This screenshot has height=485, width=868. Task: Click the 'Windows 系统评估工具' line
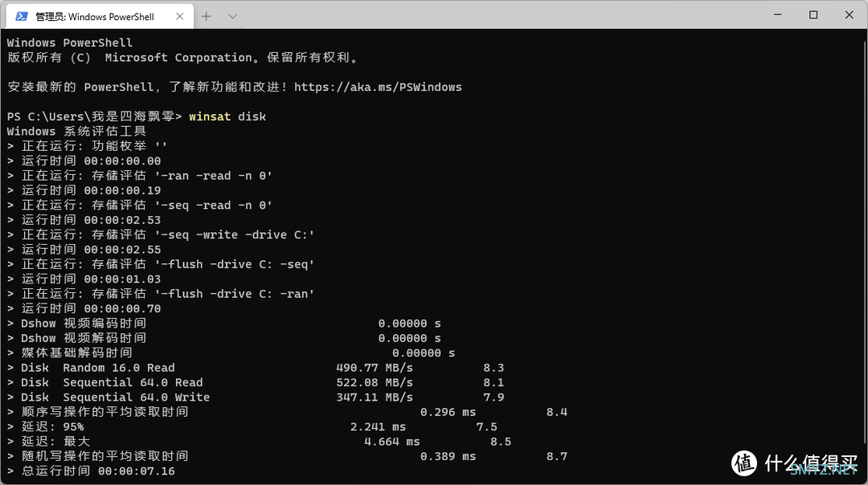point(76,132)
